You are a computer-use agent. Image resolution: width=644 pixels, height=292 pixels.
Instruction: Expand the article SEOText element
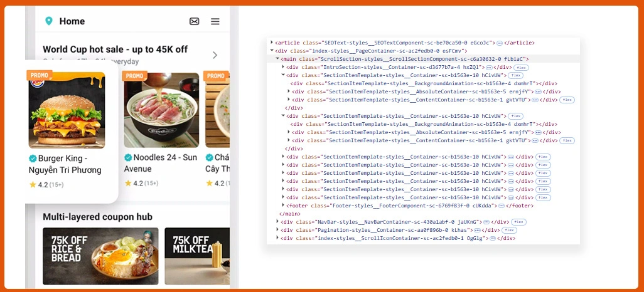click(272, 43)
